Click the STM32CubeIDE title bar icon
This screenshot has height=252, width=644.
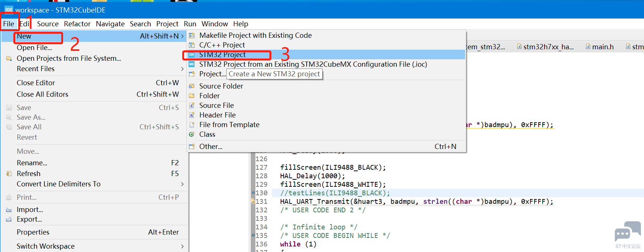pyautogui.click(x=9, y=10)
